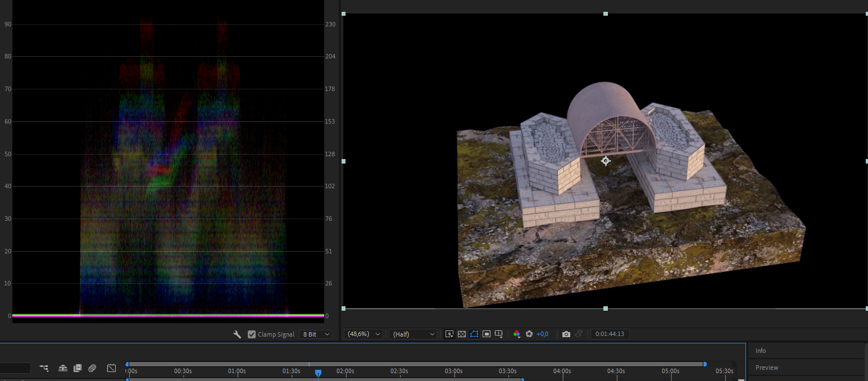Open grid and guide options
This screenshot has height=381, width=868.
click(x=498, y=334)
